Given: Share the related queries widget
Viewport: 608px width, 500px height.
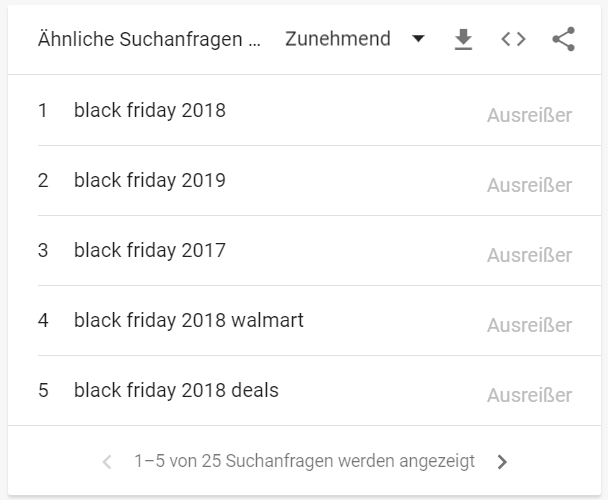Looking at the screenshot, I should point(563,39).
